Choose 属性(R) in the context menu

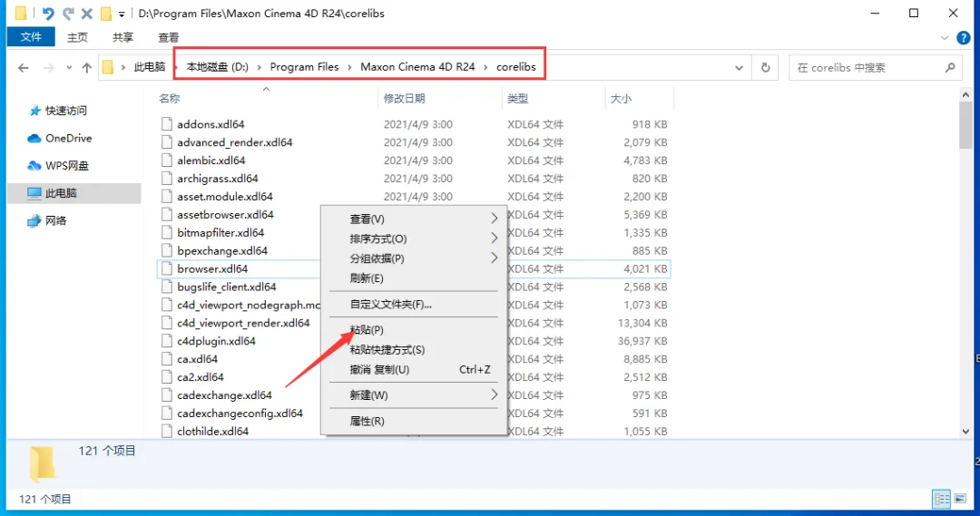coord(414,422)
